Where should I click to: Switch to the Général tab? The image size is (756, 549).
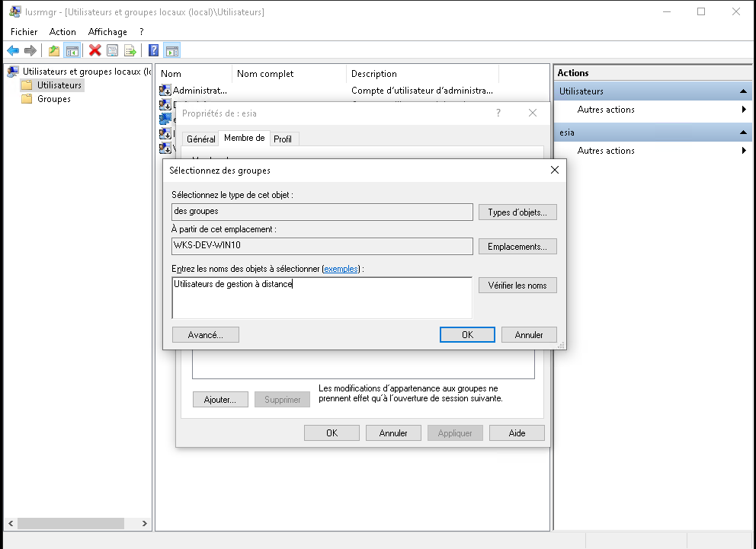[200, 139]
